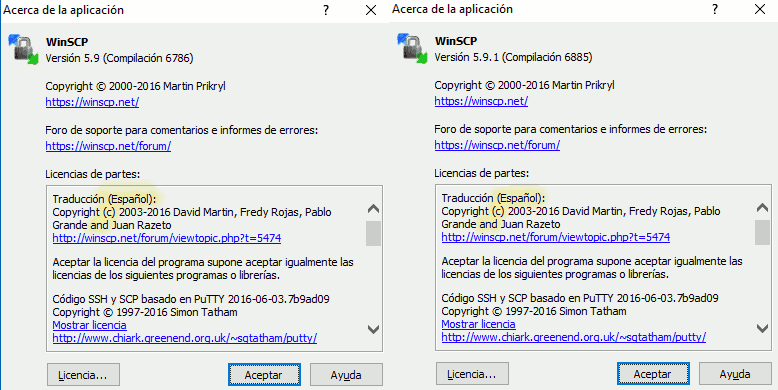Image resolution: width=778 pixels, height=390 pixels.
Task: Click scroll up arrow in left license list
Action: (x=373, y=209)
